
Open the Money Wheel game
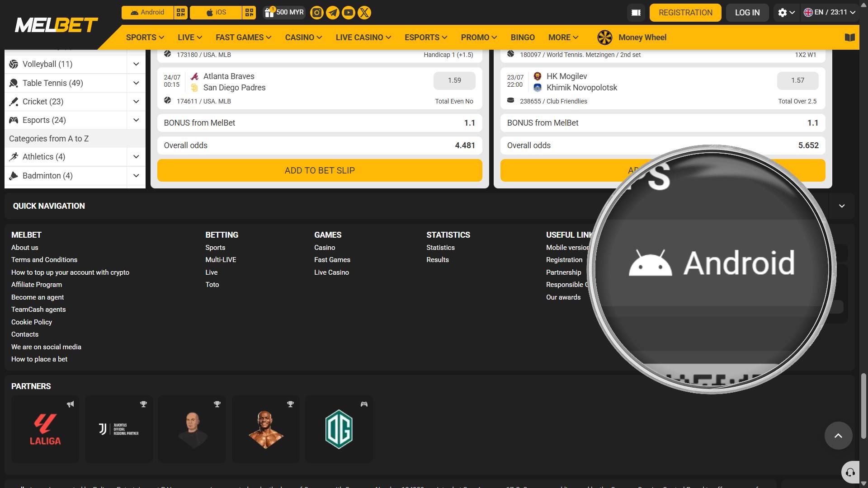632,38
